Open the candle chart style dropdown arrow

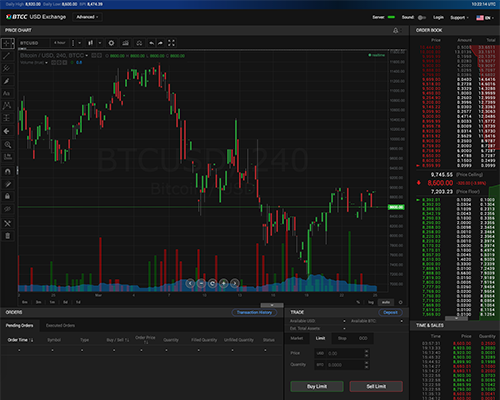100,43
